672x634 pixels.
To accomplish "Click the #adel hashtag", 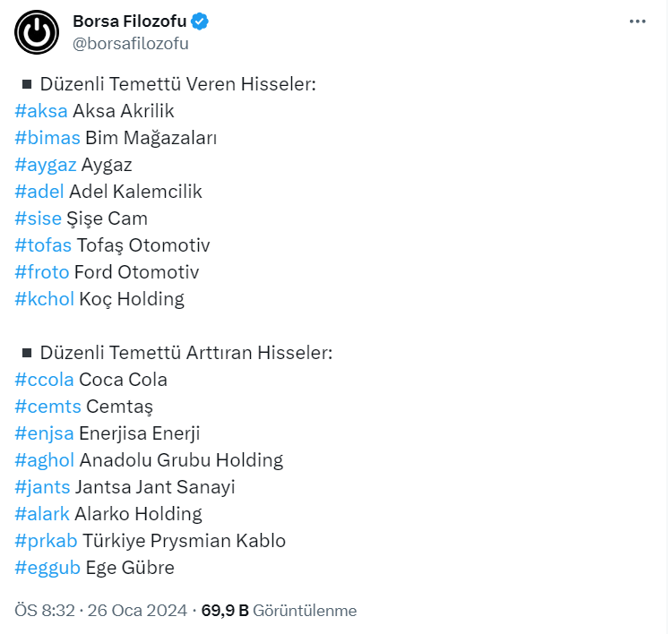I will 39,192.
